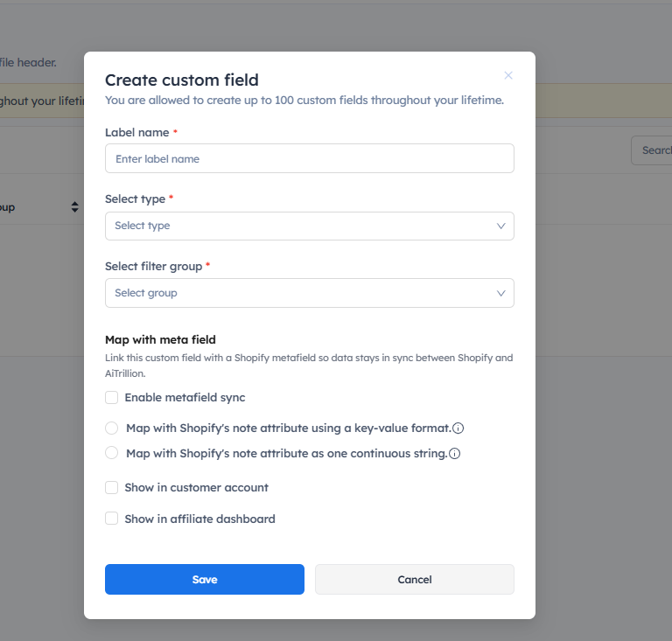Click chevron arrow in Select group field
Screen dimensions: 672x641
point(501,293)
